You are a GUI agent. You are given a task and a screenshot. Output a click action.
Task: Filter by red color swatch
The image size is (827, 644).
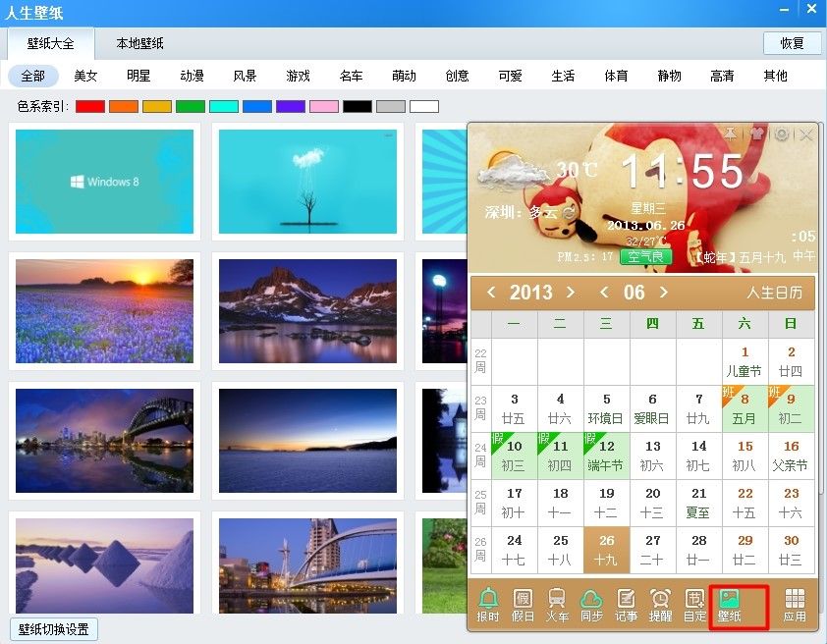pyautogui.click(x=90, y=106)
